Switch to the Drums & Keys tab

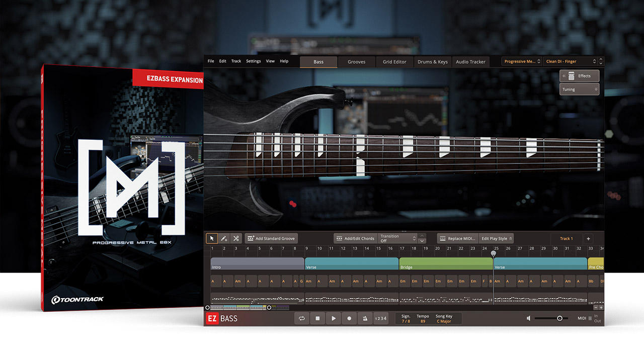(x=433, y=62)
